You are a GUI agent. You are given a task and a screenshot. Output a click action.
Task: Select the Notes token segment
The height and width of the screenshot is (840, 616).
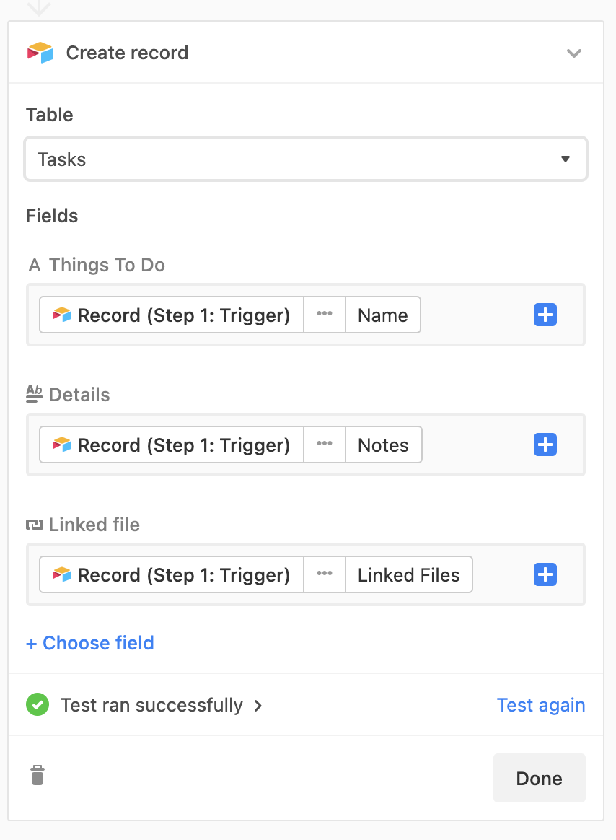[384, 445]
